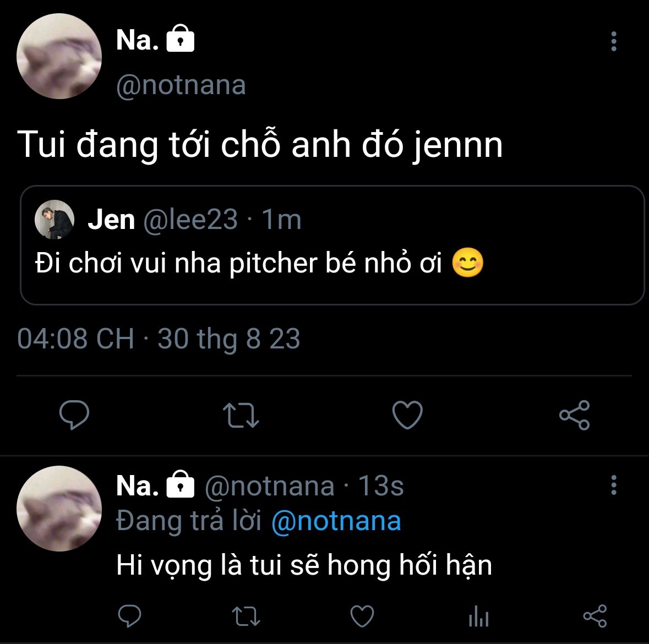This screenshot has height=644, width=649.
Task: Share the 13s reply tweet
Action: coord(595,616)
